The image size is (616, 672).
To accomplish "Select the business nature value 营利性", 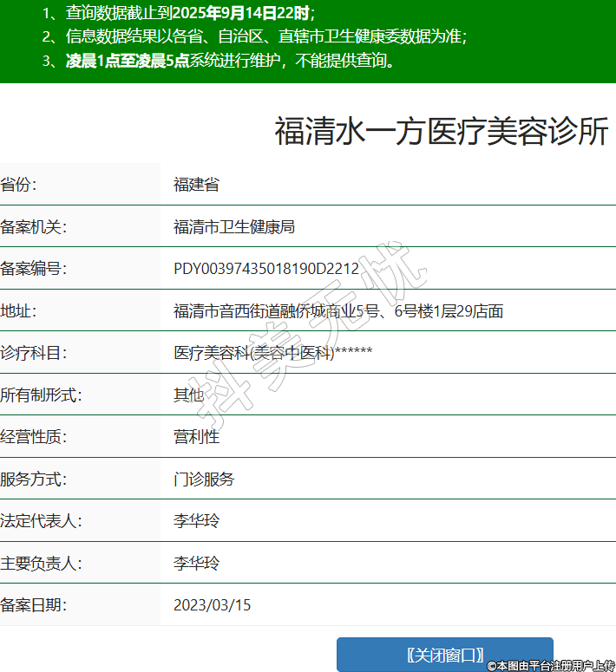I will (x=196, y=437).
